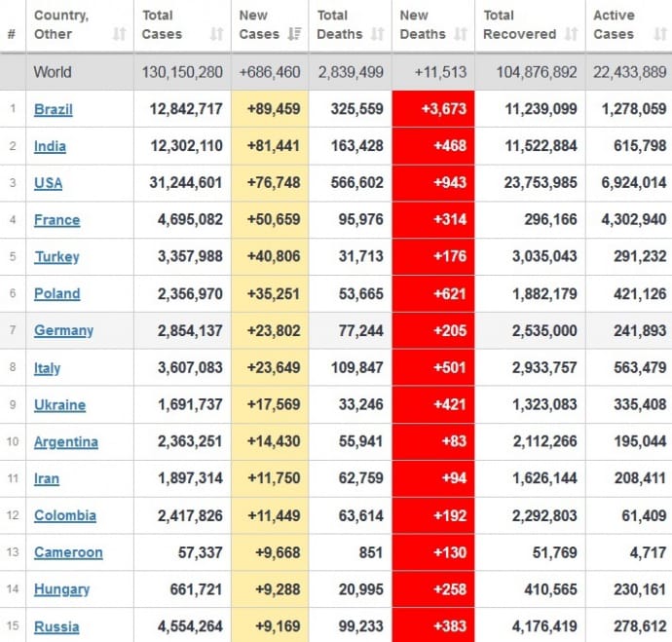Open Turkey's country details
The height and width of the screenshot is (642, 672).
coord(56,257)
